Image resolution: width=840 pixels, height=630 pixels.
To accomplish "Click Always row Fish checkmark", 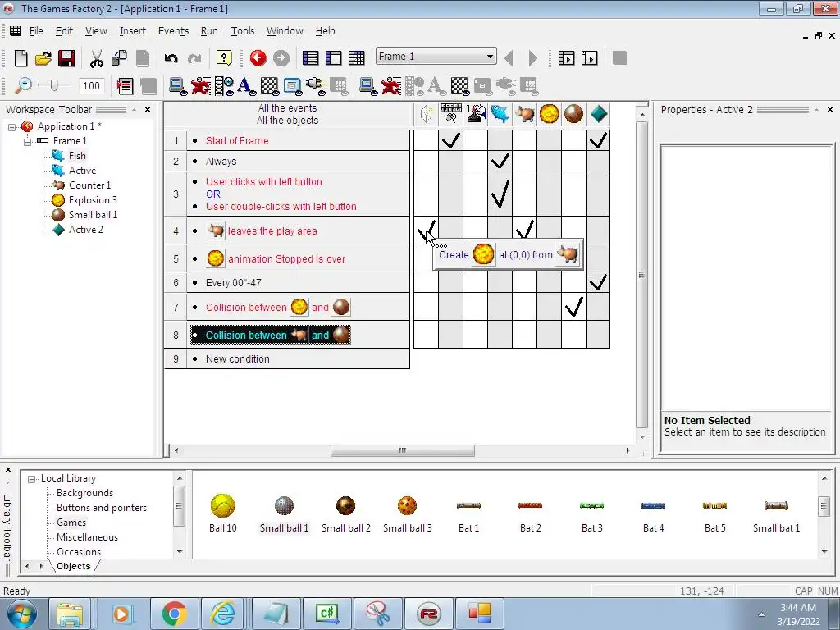I will pos(500,161).
